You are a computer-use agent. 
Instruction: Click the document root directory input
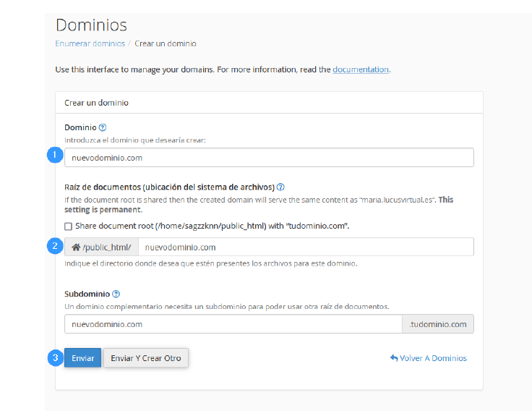coord(305,247)
